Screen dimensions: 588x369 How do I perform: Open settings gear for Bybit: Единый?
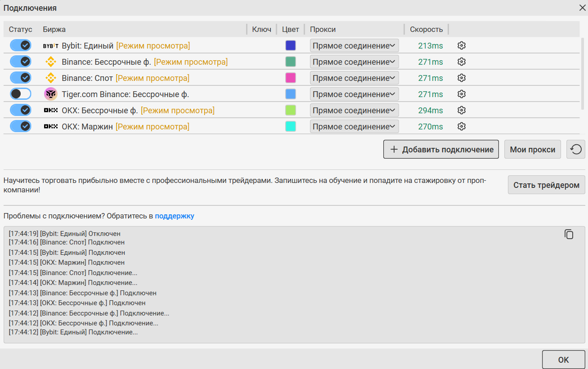[461, 45]
